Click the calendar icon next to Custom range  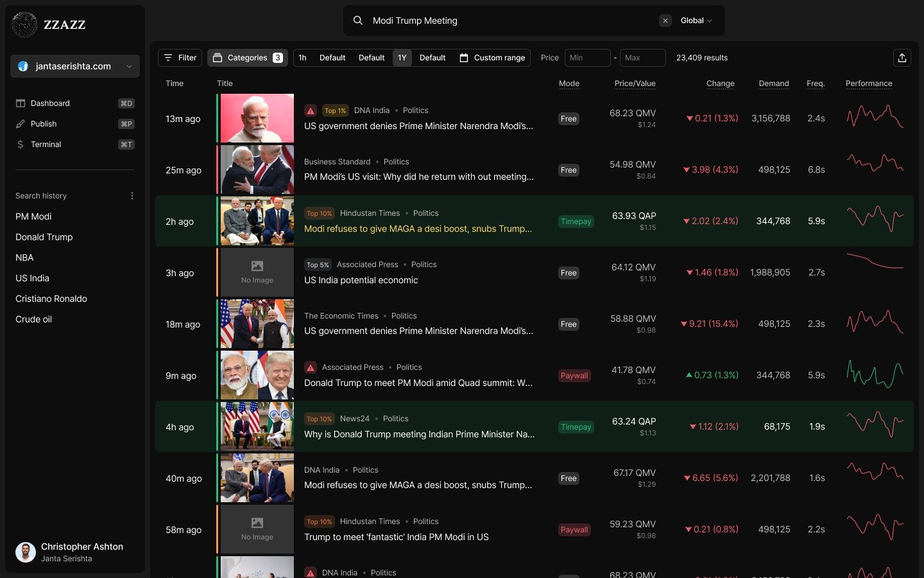tap(464, 58)
